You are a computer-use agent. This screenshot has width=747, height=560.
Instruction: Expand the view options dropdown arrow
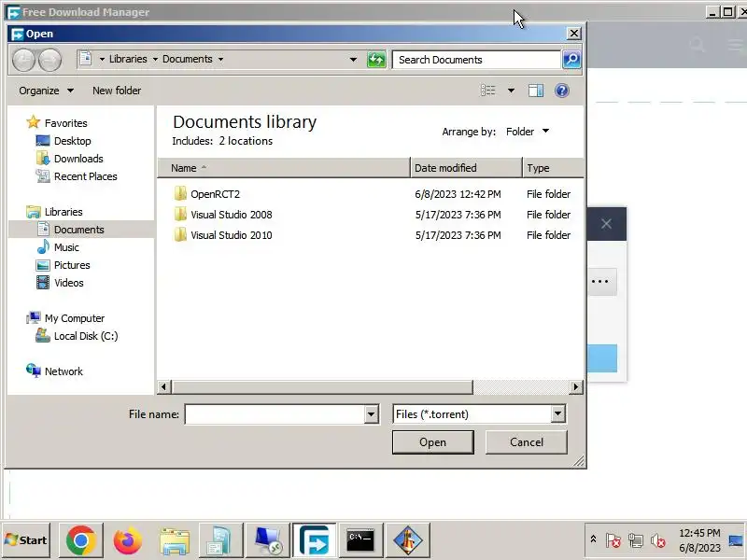511,91
